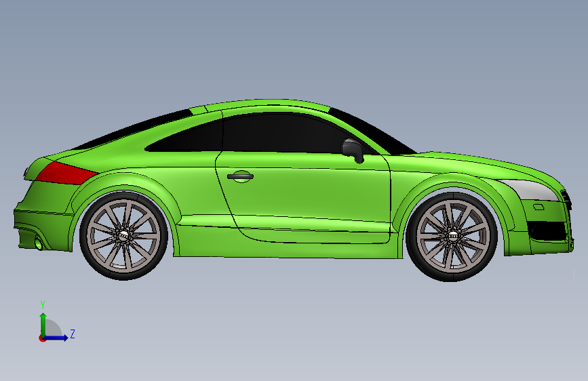
Task: Select the black rear window glass
Action: tap(133, 129)
